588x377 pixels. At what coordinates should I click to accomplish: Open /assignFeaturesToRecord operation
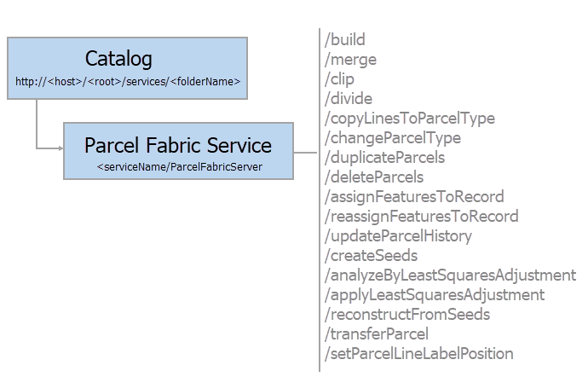(x=414, y=197)
